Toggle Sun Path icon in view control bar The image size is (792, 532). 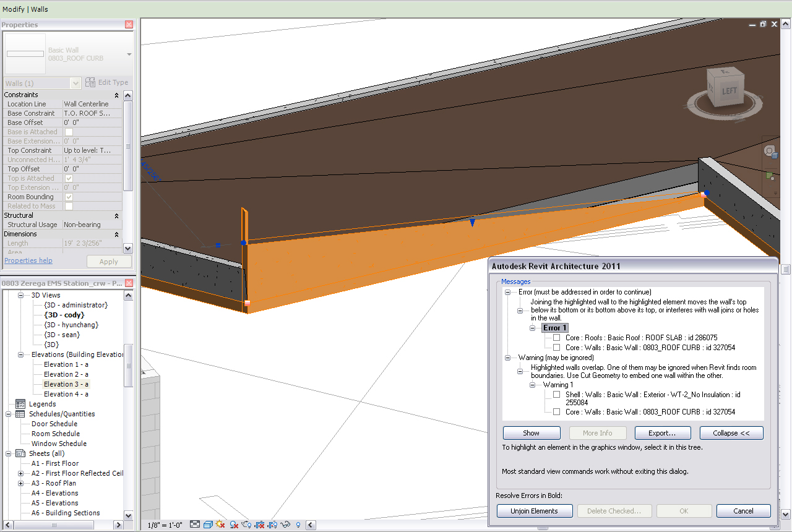(220, 525)
